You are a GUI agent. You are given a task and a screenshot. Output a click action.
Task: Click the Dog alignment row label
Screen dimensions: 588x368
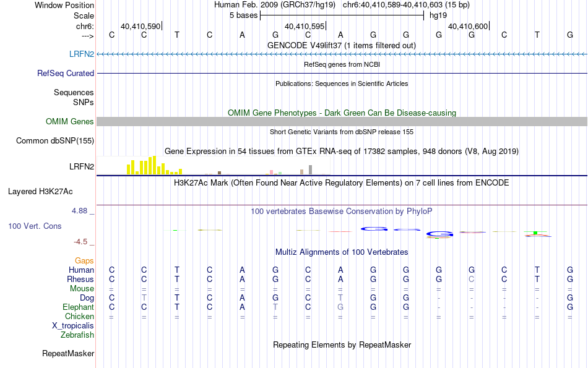87,298
